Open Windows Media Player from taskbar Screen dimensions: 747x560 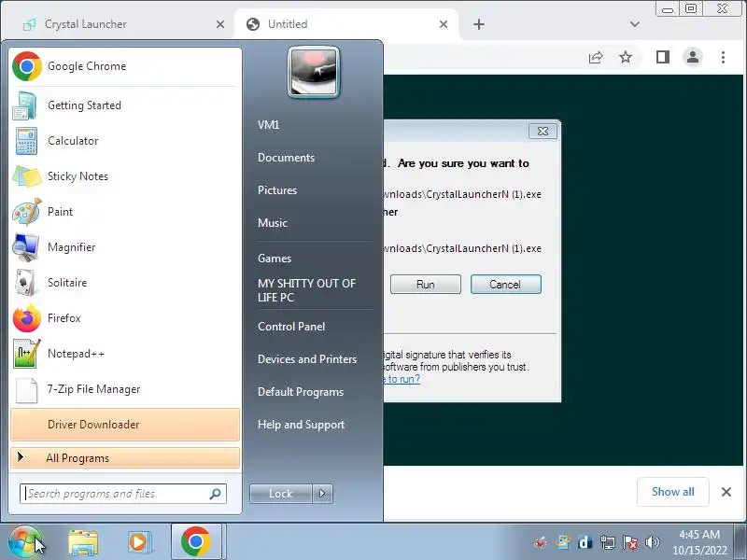coord(139,542)
